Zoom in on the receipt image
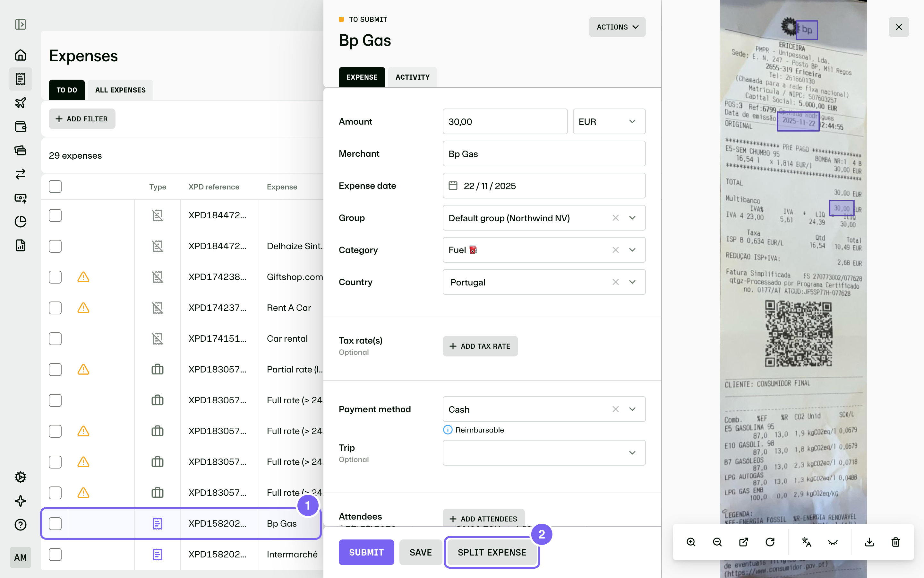Image resolution: width=924 pixels, height=578 pixels. click(691, 542)
